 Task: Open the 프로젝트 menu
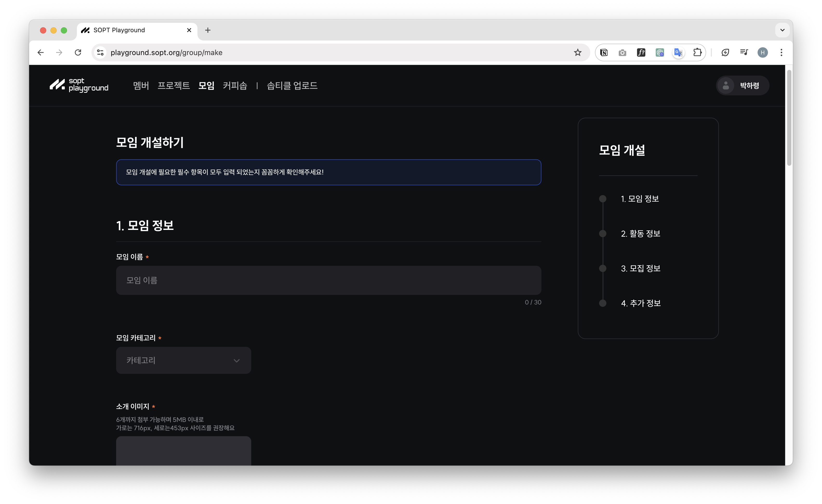[174, 86]
